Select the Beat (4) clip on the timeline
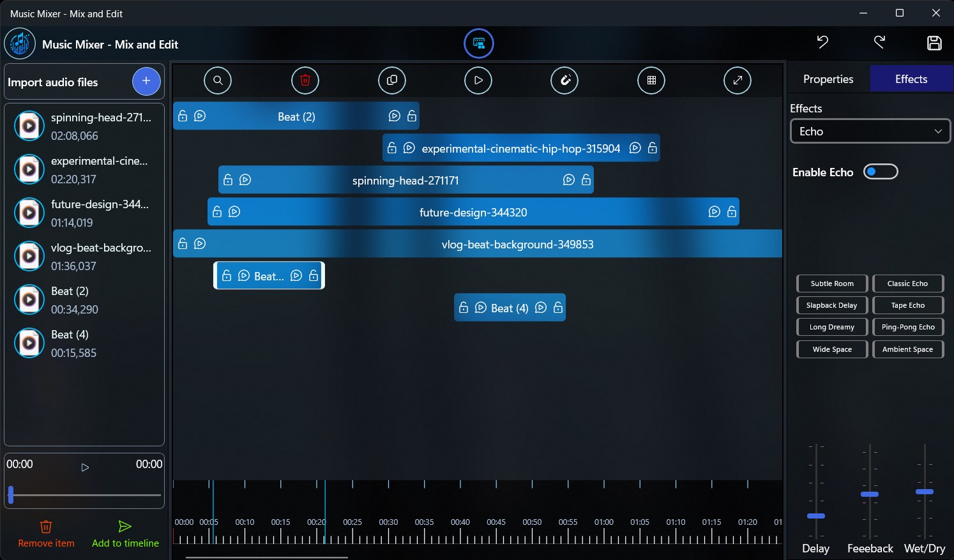The height and width of the screenshot is (560, 954). 510,307
